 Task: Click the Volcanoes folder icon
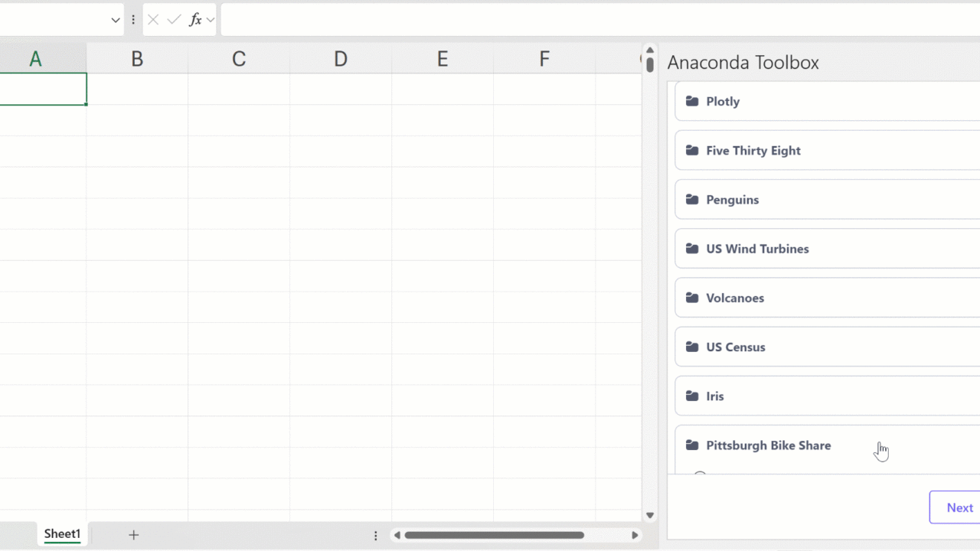click(x=692, y=298)
